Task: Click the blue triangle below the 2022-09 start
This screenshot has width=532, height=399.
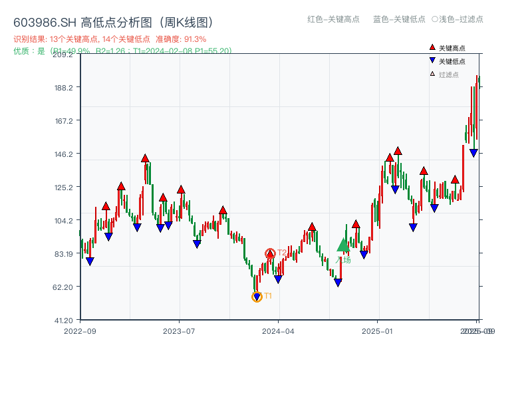Action: pyautogui.click(x=90, y=261)
